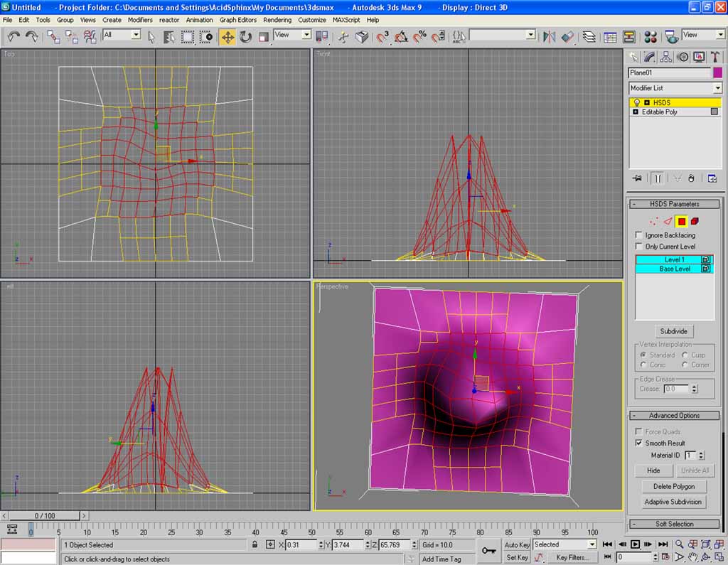Choose the Element sub-object level icon
The width and height of the screenshot is (728, 565).
pos(695,221)
